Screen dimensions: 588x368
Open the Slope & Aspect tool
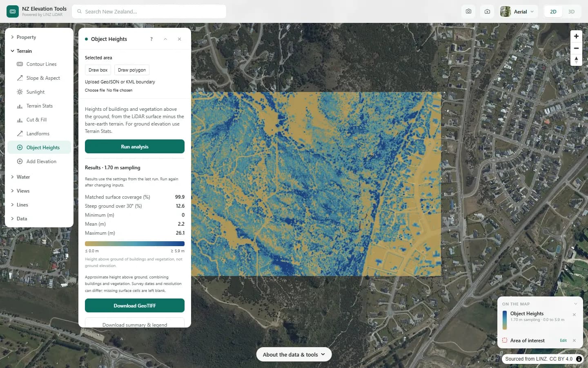(x=39, y=78)
